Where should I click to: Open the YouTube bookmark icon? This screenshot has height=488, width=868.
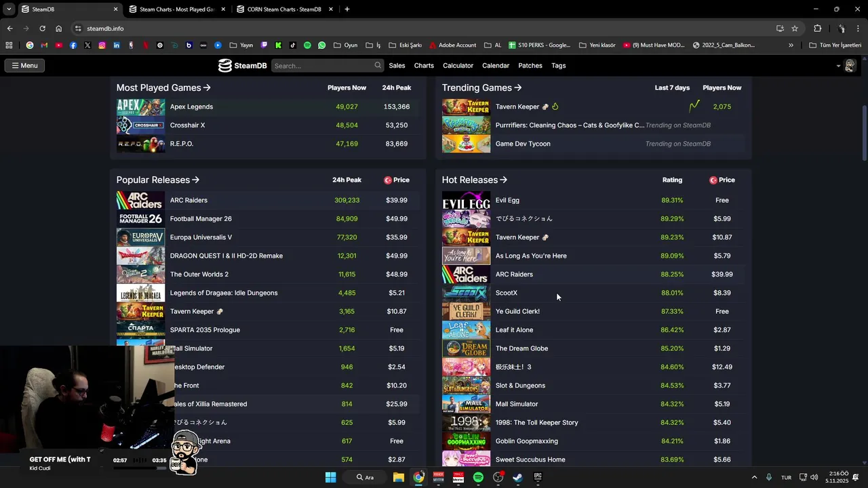59,45
